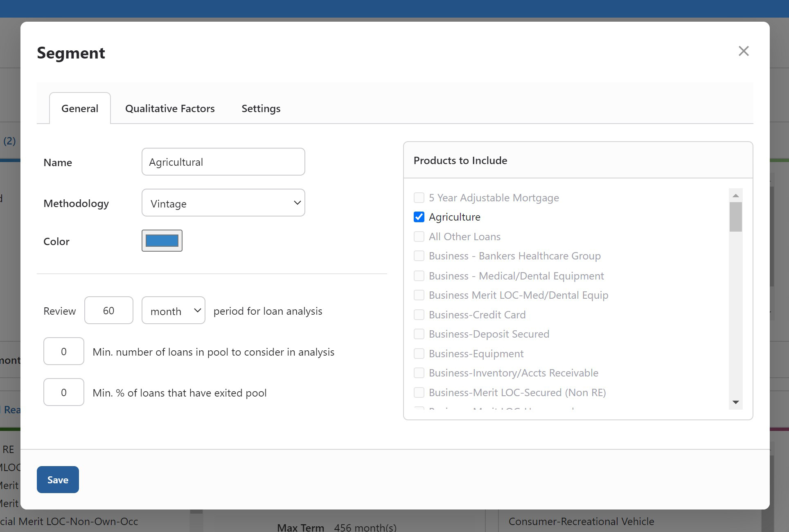
Task: Click the Review period number field
Action: pyautogui.click(x=108, y=311)
